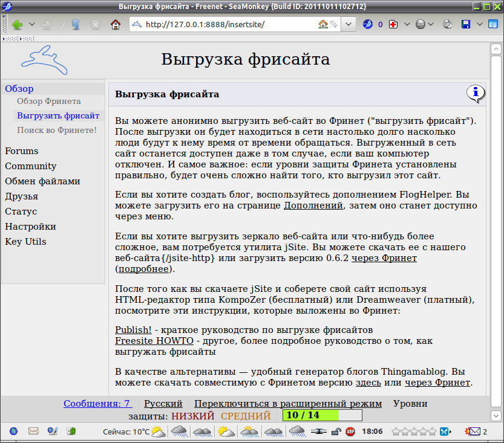Viewport: 504px width, 443px height.
Task: Select Выгрузить фрисайт submenu item
Action: click(58, 116)
